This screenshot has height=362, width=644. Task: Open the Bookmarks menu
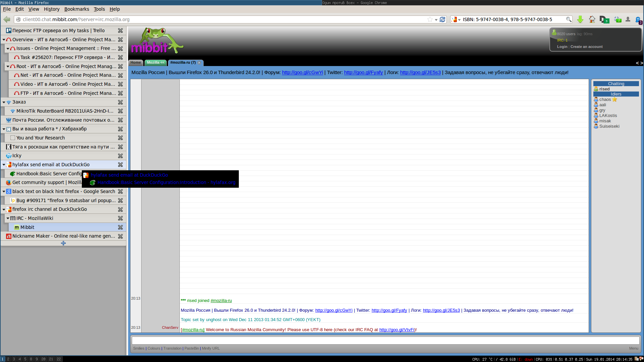(x=77, y=9)
